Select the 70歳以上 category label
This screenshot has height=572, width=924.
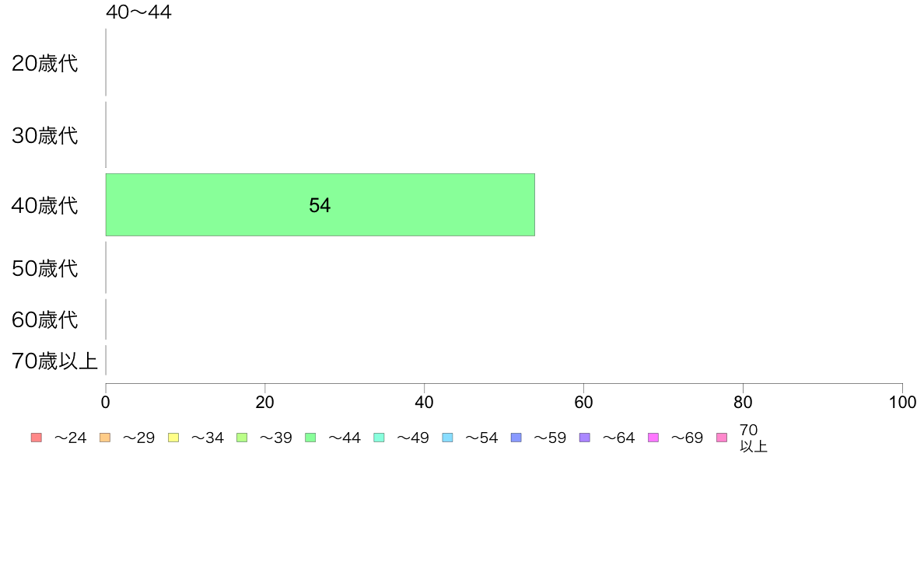click(54, 361)
